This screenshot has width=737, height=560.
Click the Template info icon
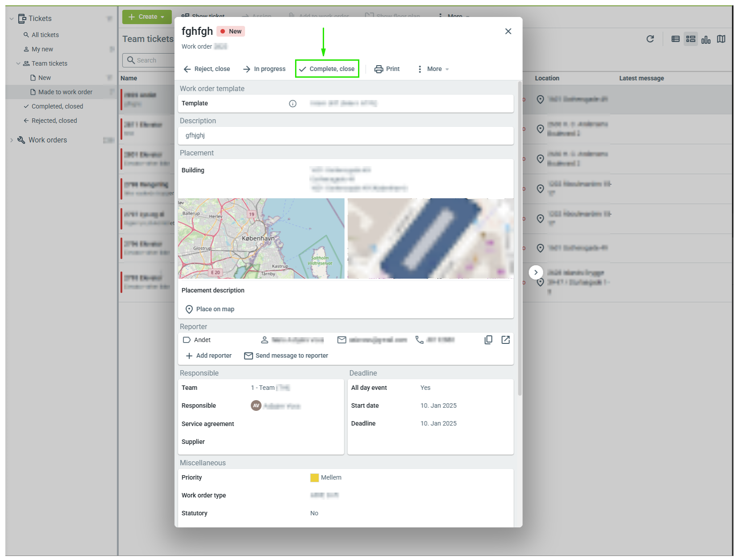click(293, 104)
